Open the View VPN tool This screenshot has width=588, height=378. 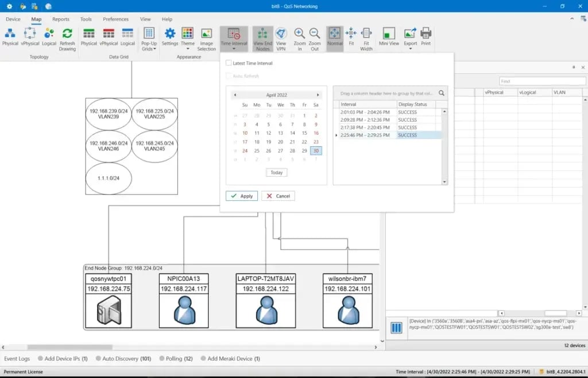[x=281, y=34]
